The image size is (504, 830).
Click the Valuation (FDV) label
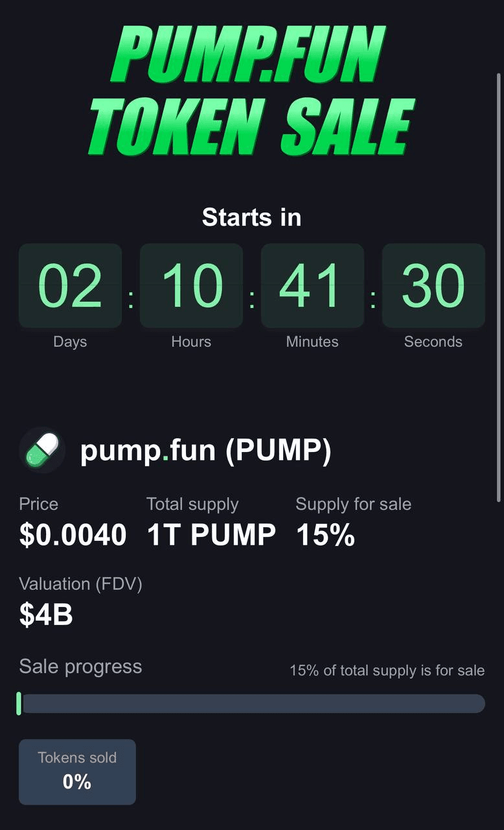(80, 584)
